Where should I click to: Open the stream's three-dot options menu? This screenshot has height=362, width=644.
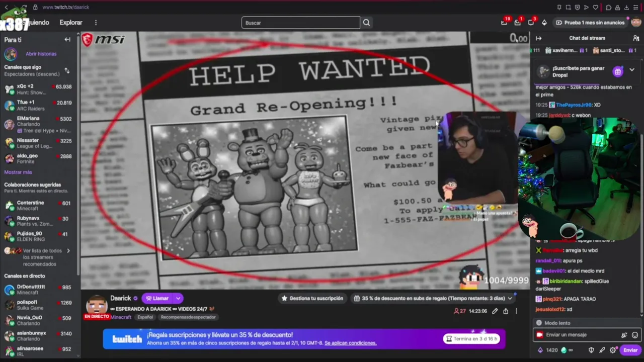pyautogui.click(x=516, y=311)
